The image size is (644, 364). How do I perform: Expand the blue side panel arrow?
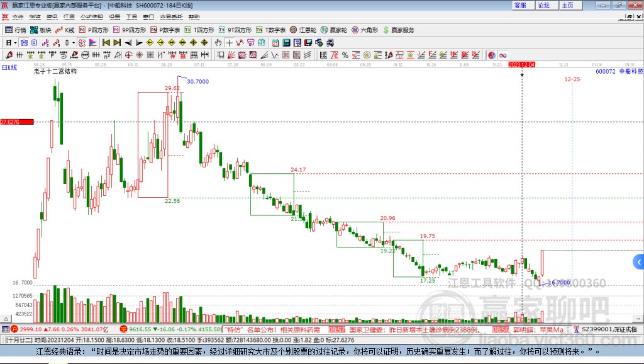pyautogui.click(x=639, y=261)
